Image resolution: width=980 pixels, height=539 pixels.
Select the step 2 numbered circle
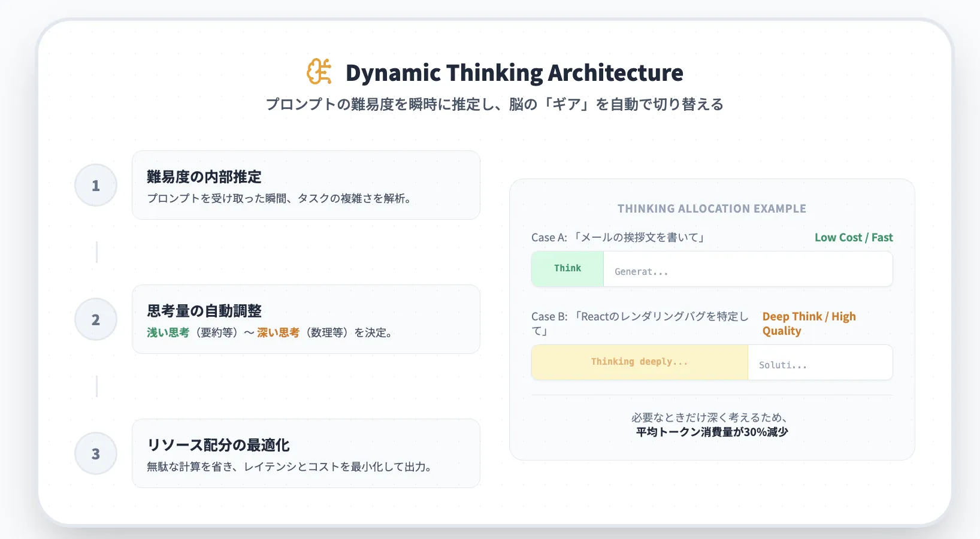coord(95,320)
